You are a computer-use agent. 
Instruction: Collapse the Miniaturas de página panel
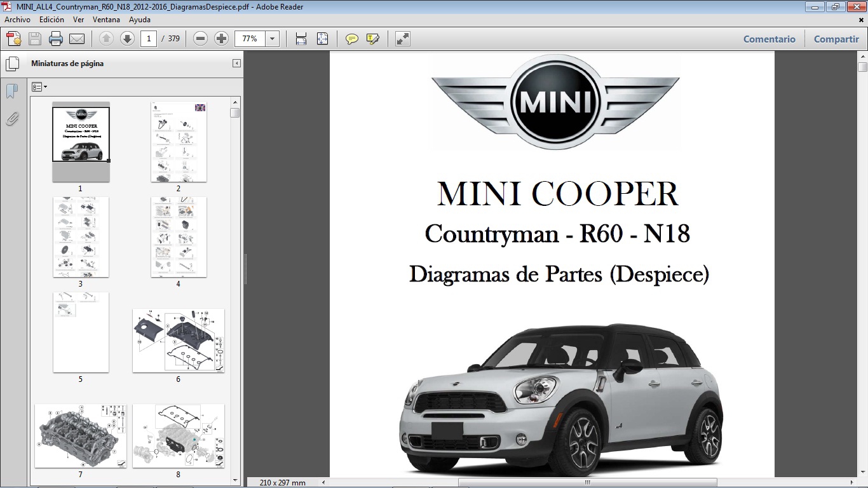point(236,64)
